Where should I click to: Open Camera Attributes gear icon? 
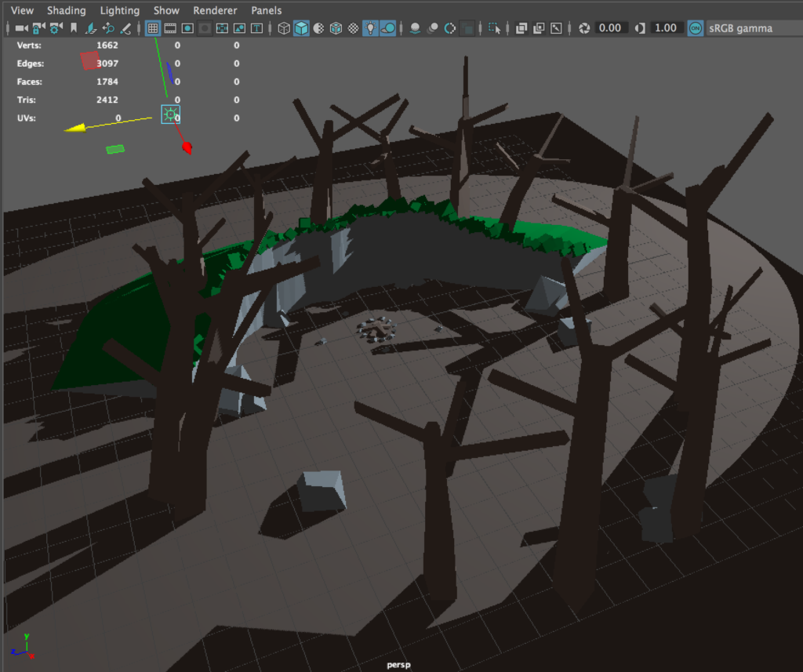click(x=56, y=28)
